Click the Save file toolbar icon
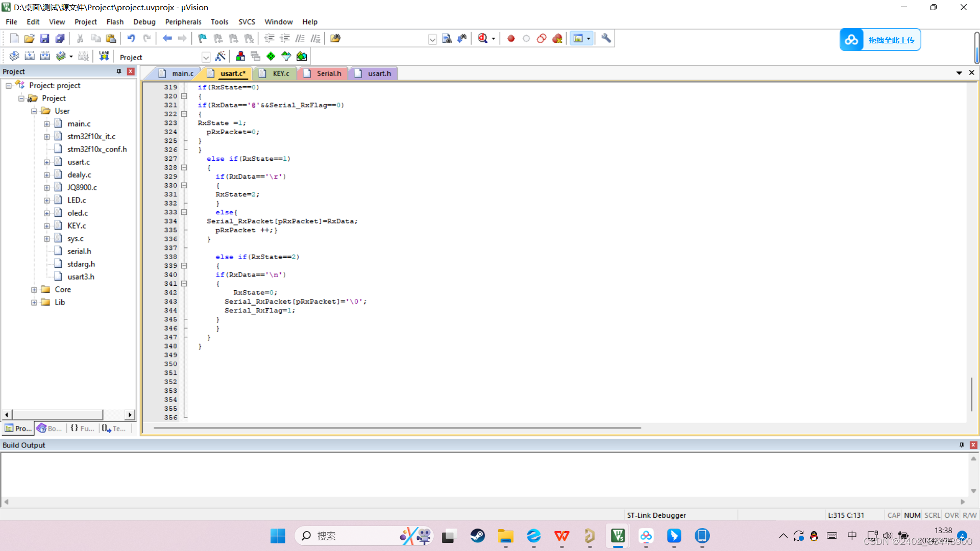 pyautogui.click(x=44, y=38)
